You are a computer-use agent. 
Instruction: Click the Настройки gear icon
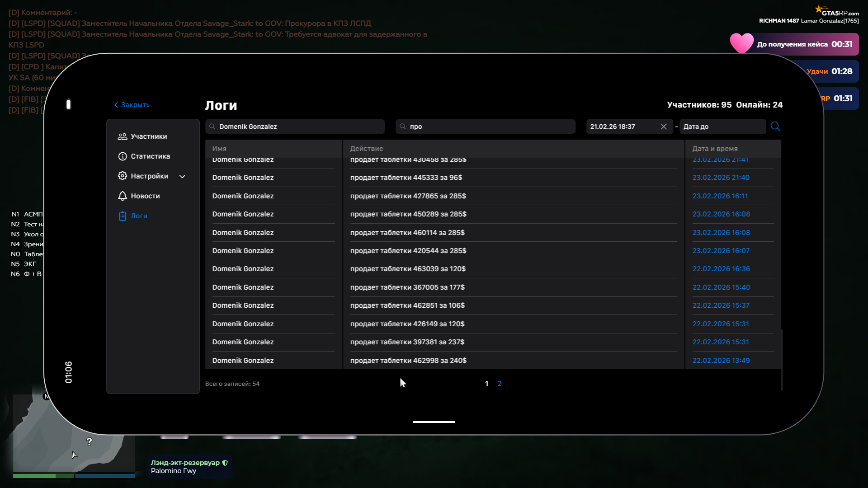click(x=122, y=176)
